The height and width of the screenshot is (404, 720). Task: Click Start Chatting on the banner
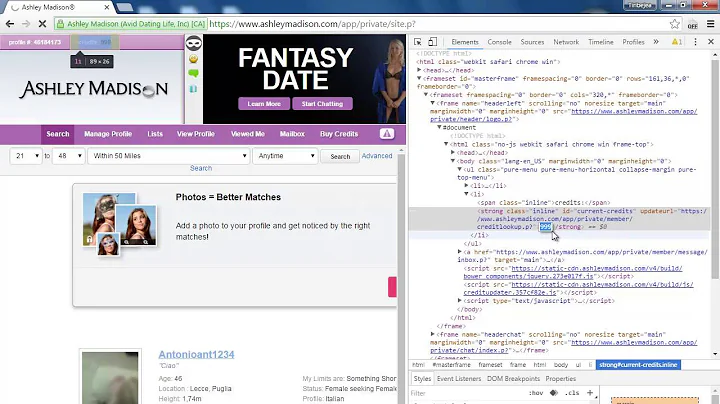[322, 104]
